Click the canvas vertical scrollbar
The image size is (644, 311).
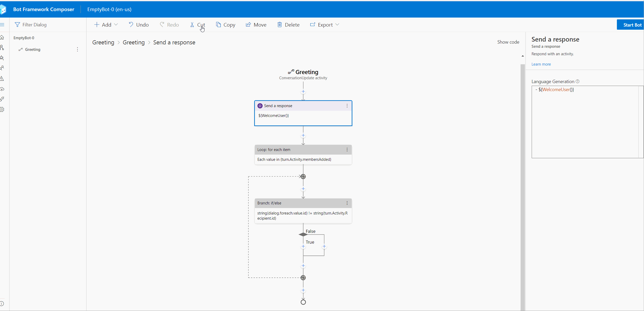(x=523, y=181)
